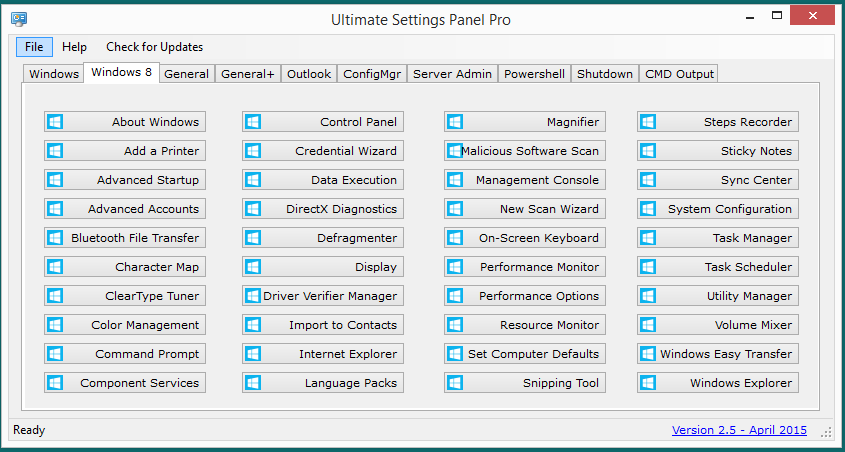
Task: Switch to the Server Admin tab
Action: [453, 74]
